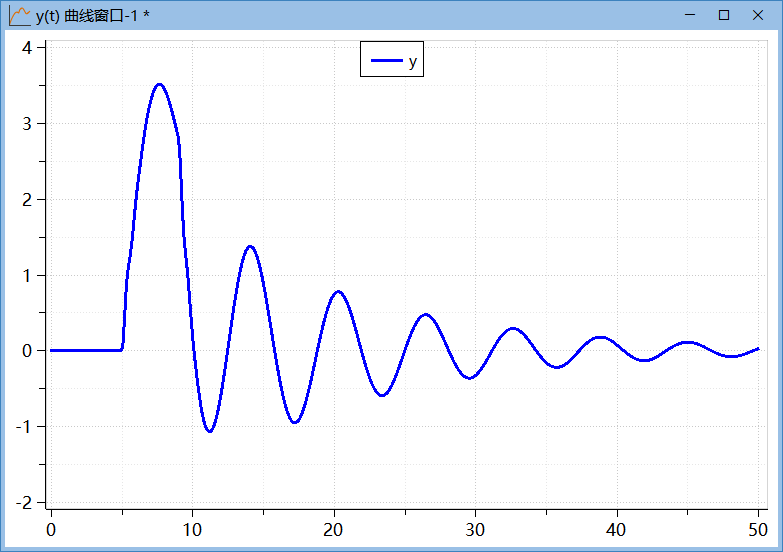Click the y-axis tick label 3

pos(28,124)
